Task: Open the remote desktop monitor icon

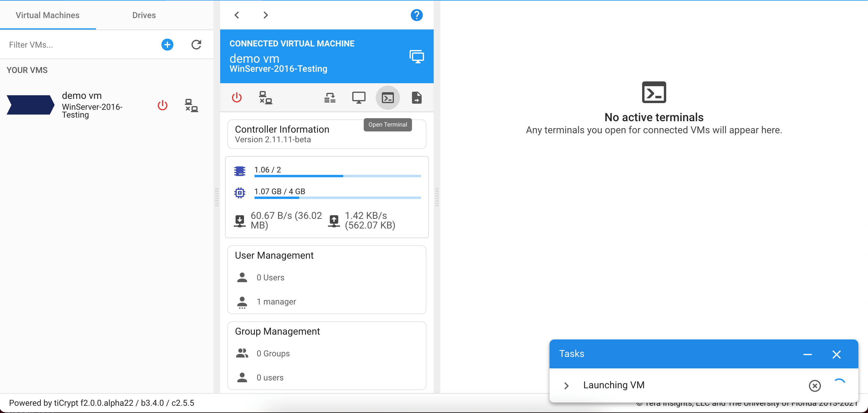Action: coord(359,98)
